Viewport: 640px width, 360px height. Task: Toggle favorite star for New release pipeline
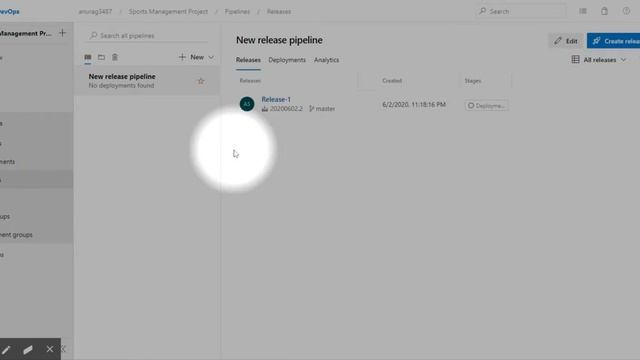tap(200, 81)
